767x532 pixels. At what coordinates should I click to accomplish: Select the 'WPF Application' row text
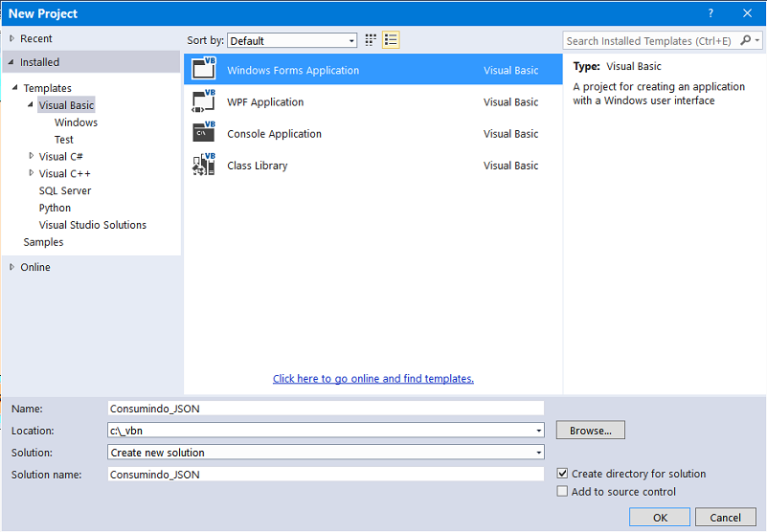point(265,101)
